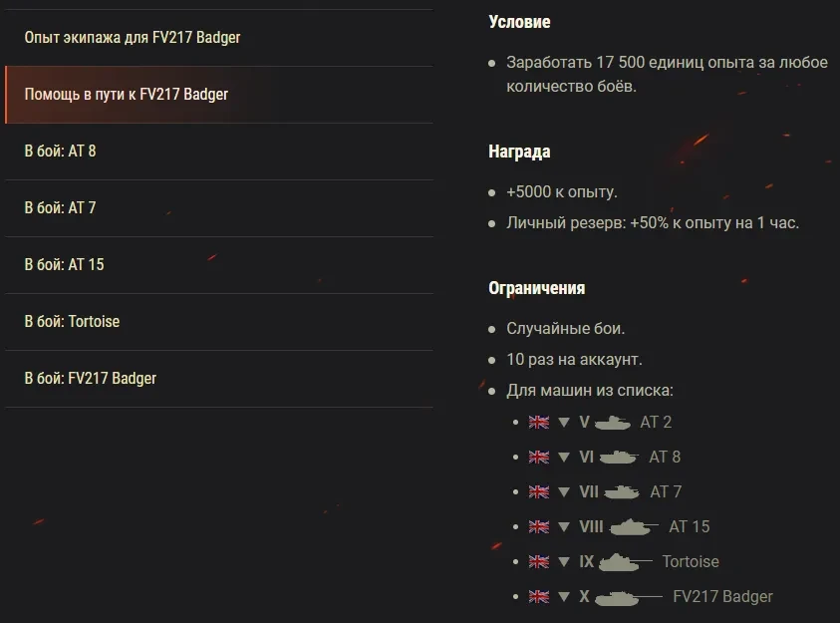Click the British flag beside AT 2
The height and width of the screenshot is (623, 840).
pos(539,422)
